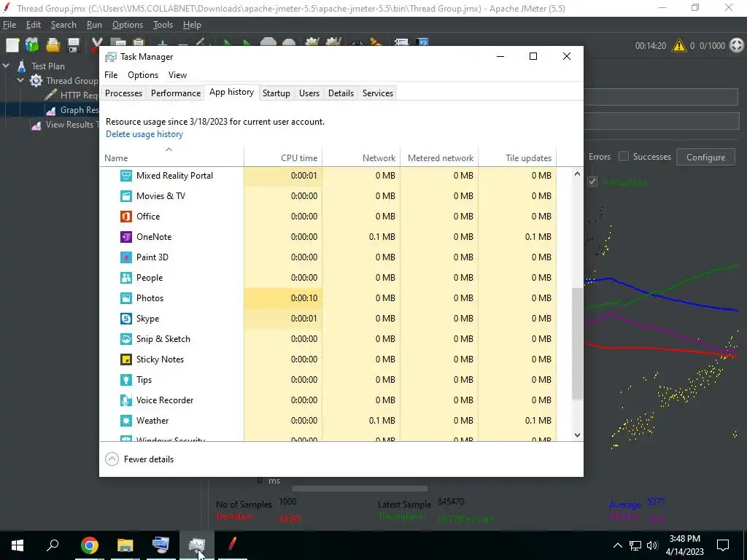Click the Sticky Notes app icon
The image size is (747, 560).
125,359
